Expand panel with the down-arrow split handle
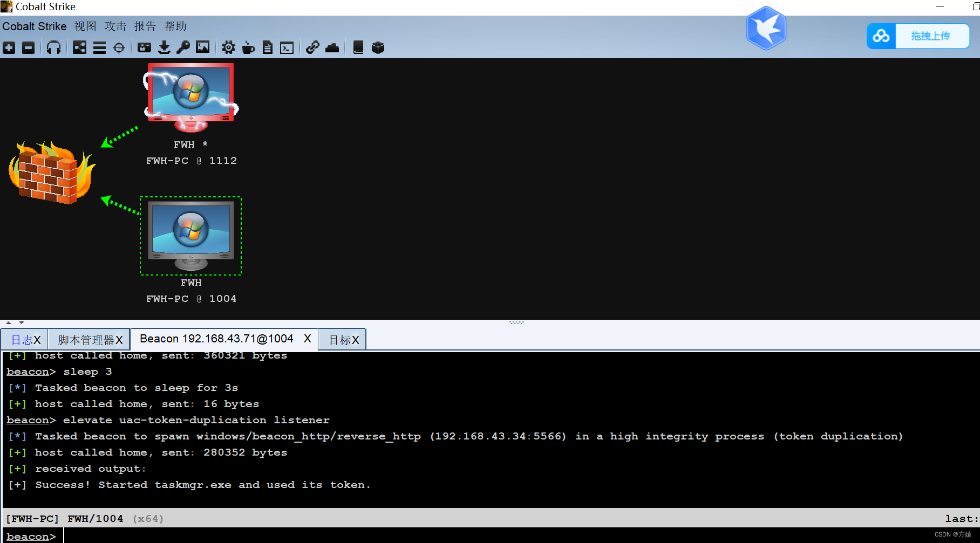 22,323
